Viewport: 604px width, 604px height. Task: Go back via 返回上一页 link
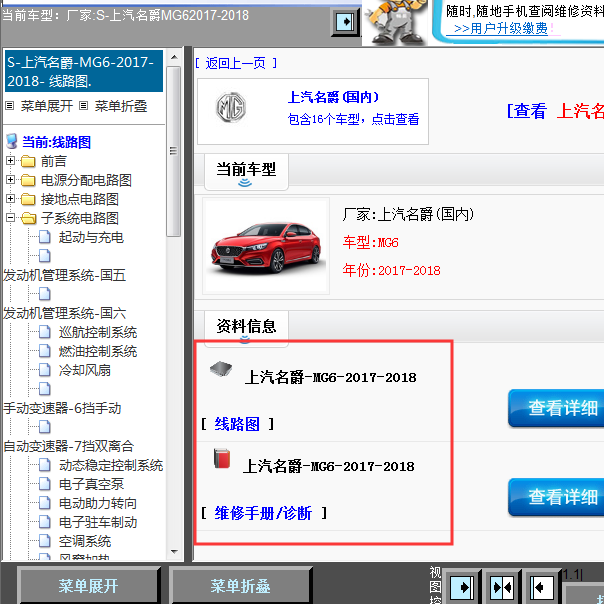click(235, 63)
